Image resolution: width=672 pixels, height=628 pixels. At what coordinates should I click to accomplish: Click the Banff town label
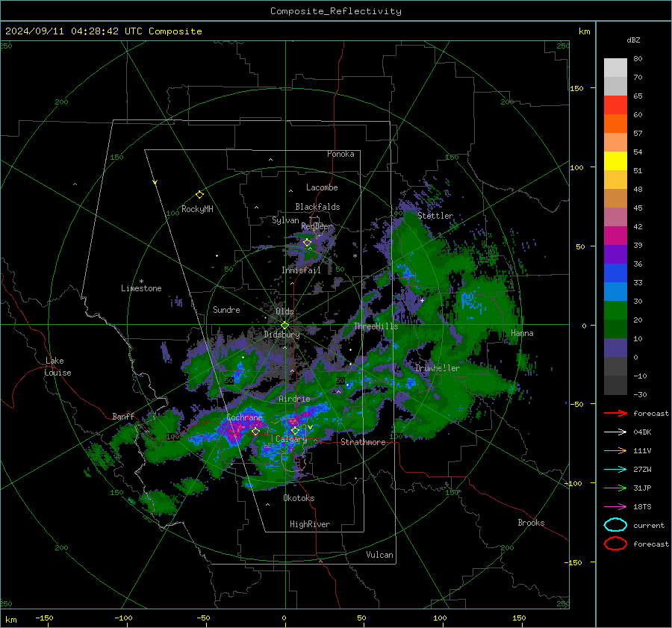coord(123,416)
